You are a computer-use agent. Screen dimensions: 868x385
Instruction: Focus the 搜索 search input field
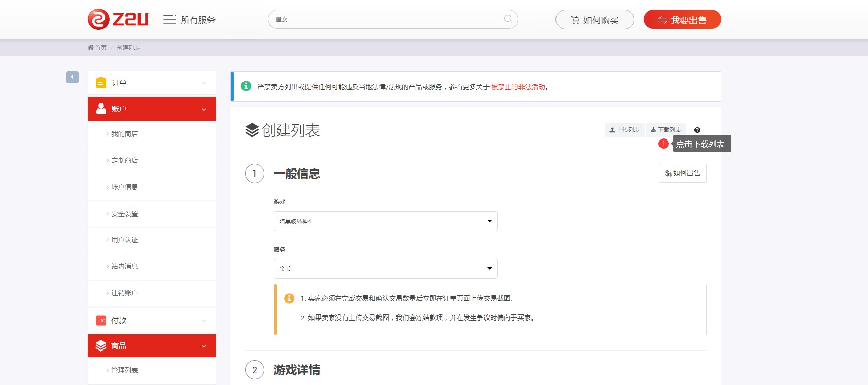point(386,19)
